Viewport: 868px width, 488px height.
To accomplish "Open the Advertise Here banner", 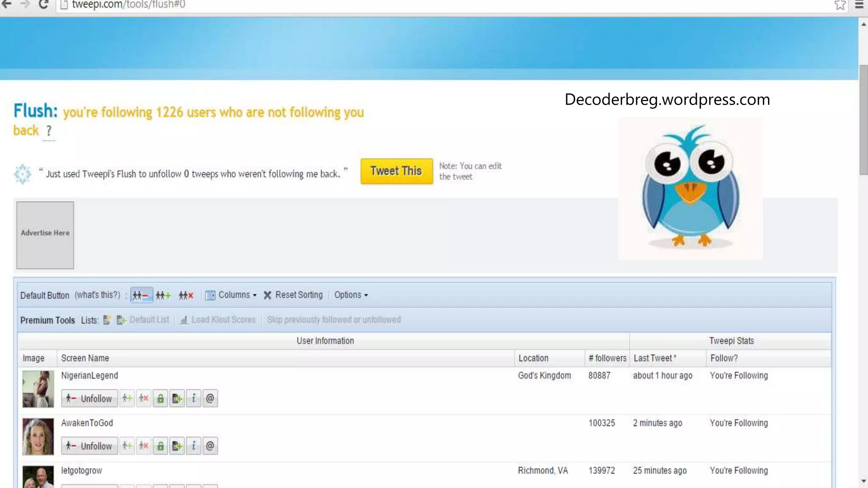I will click(45, 235).
